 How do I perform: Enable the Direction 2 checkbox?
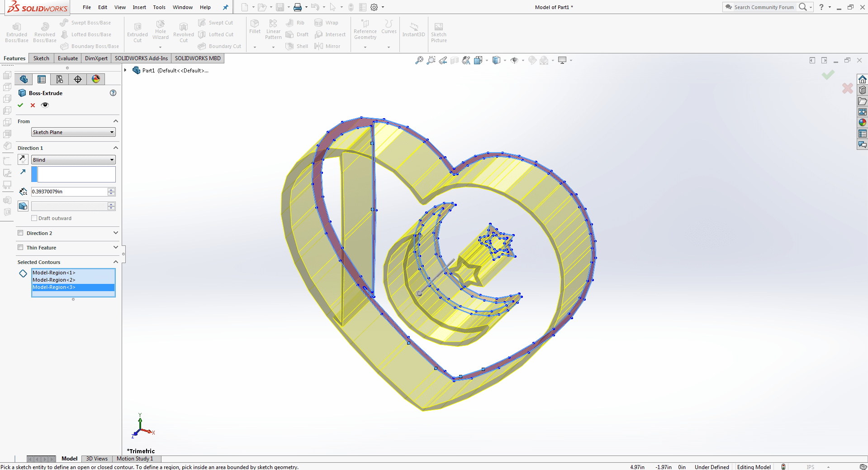tap(20, 233)
